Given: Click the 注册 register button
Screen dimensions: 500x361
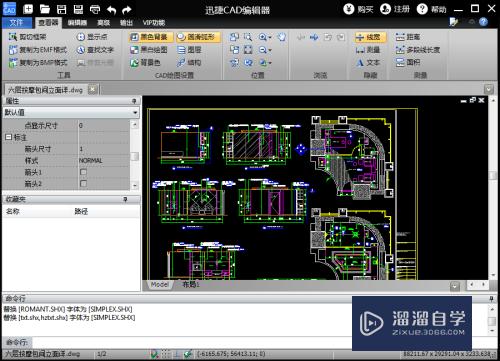Looking at the screenshot, I should pos(395,9).
